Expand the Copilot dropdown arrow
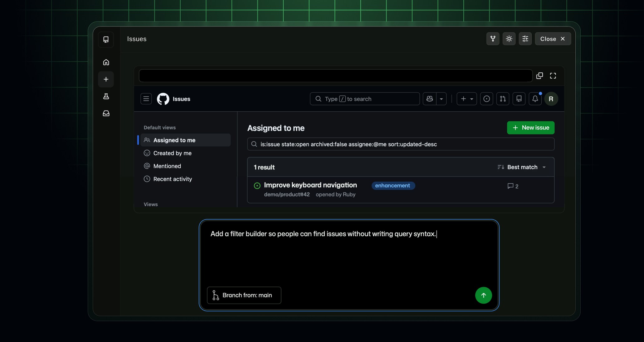 click(x=441, y=99)
